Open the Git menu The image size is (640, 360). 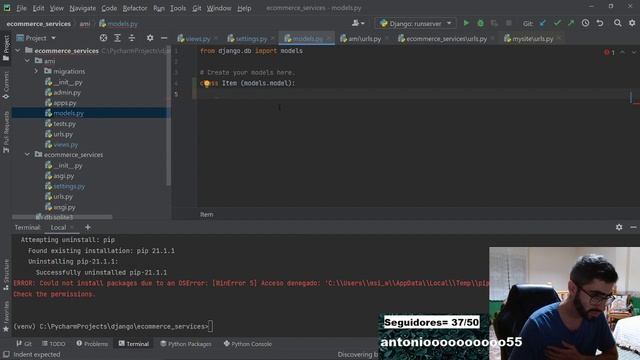pos(196,8)
